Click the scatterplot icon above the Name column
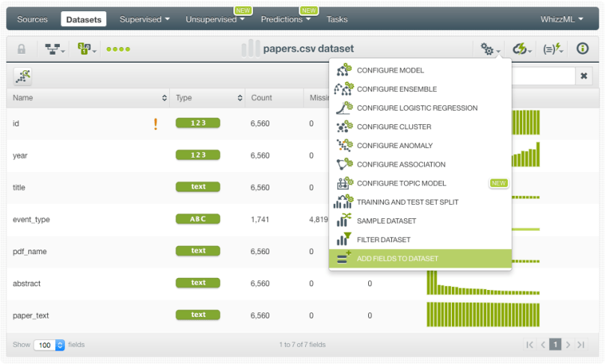Screen dimensions: 606x364 pos(23,75)
